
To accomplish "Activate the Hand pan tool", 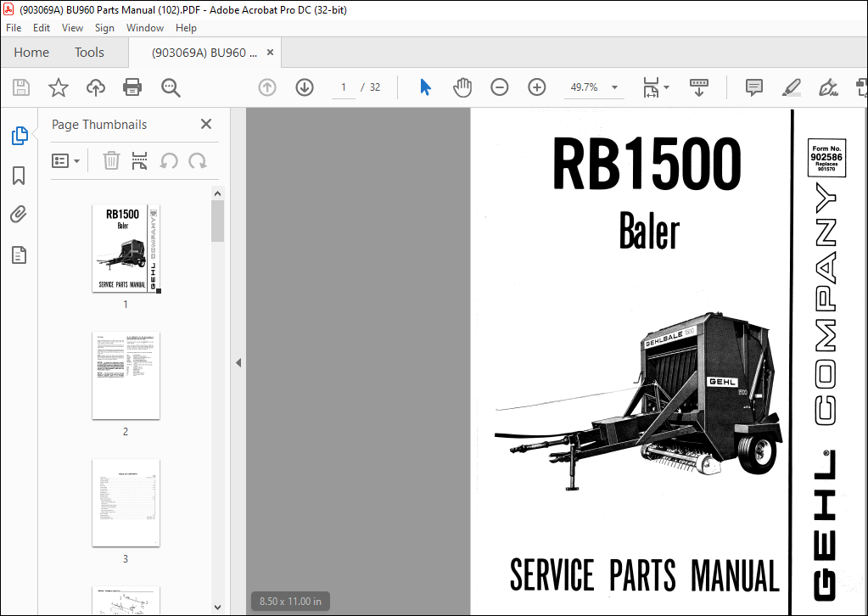I will tap(462, 87).
